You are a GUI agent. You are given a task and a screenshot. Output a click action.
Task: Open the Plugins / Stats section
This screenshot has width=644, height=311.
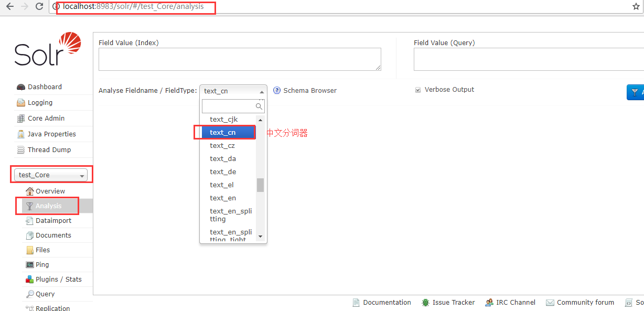[x=59, y=280]
